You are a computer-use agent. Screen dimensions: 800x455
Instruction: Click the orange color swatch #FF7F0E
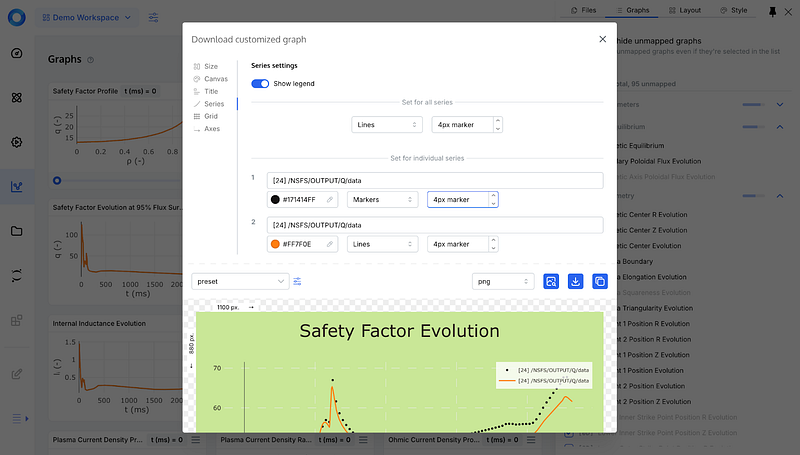(276, 244)
